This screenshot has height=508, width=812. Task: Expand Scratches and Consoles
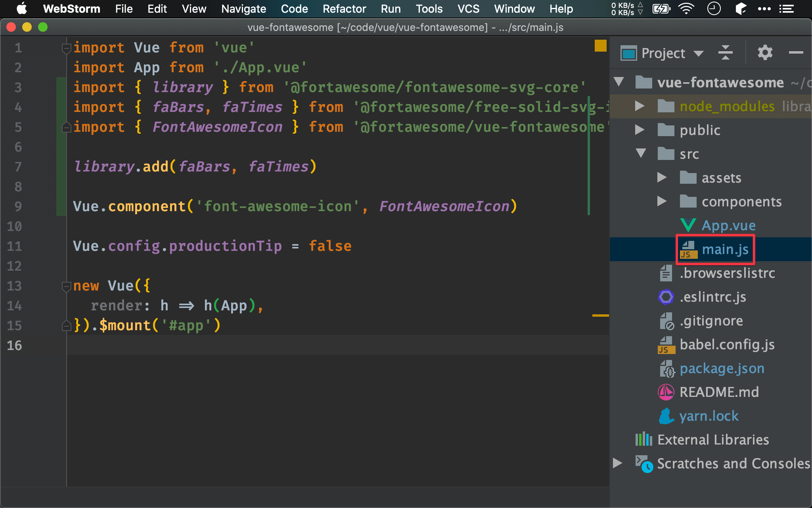click(617, 463)
